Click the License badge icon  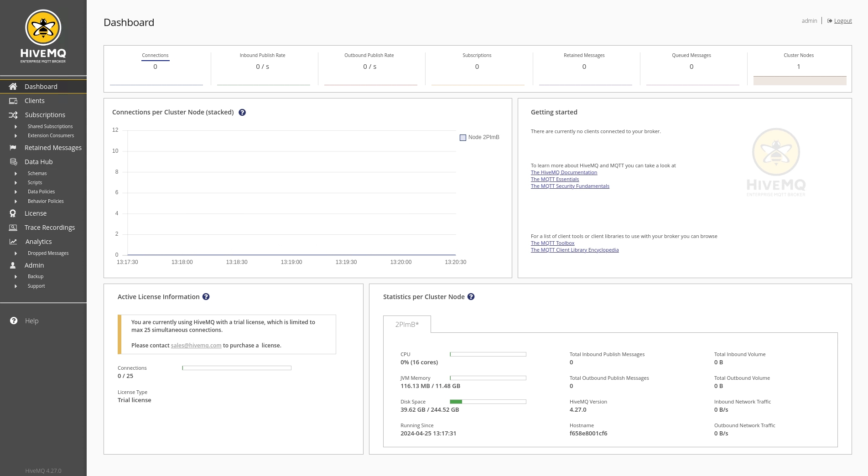pos(13,213)
